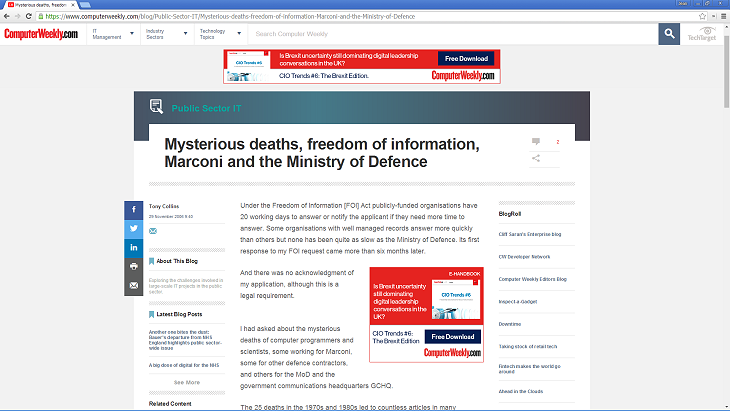Share article on Facebook
Screen dimensions: 730x411
click(134, 210)
